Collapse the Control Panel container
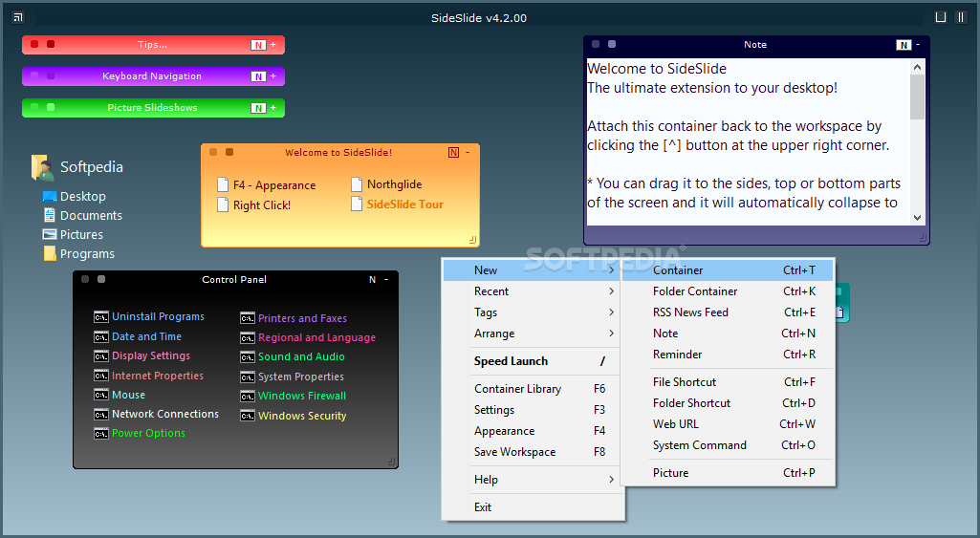This screenshot has height=538, width=980. pyautogui.click(x=386, y=279)
